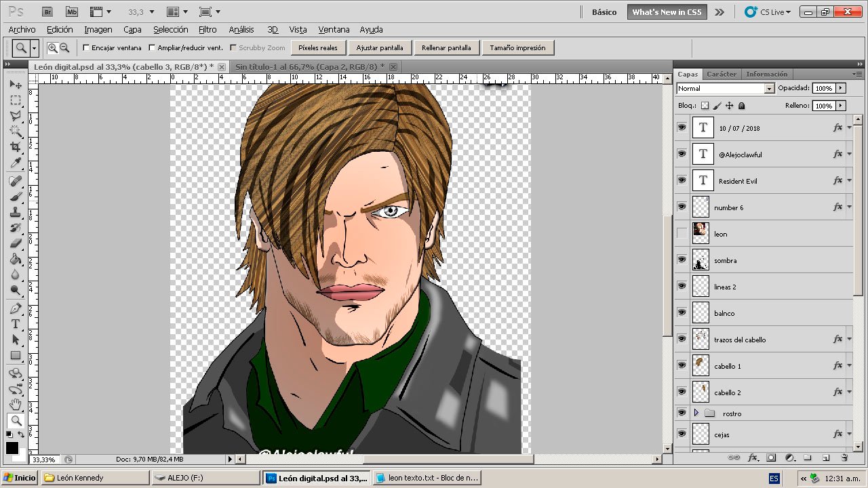Click the Tamaño impresión button
Screen dimensions: 868x488
tap(517, 47)
